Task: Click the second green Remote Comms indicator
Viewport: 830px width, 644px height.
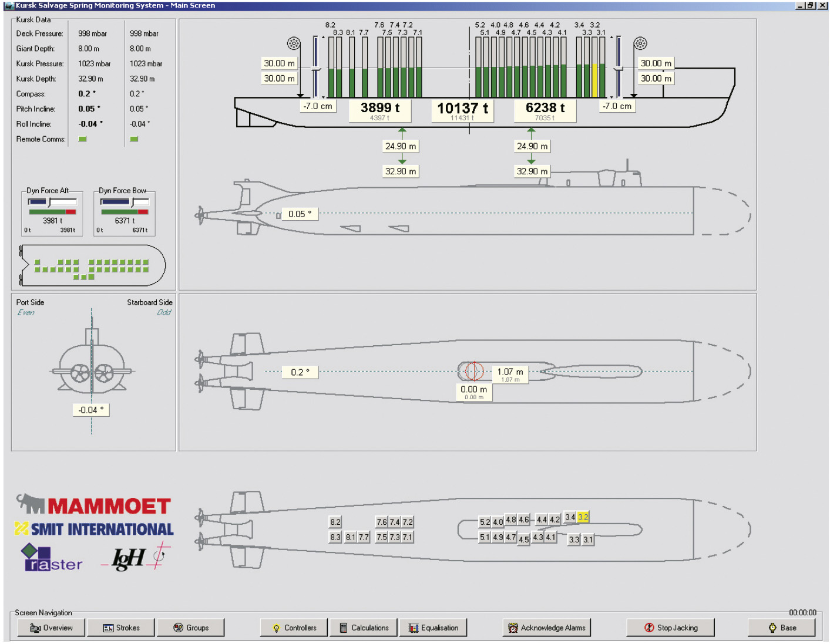Action: pos(134,139)
